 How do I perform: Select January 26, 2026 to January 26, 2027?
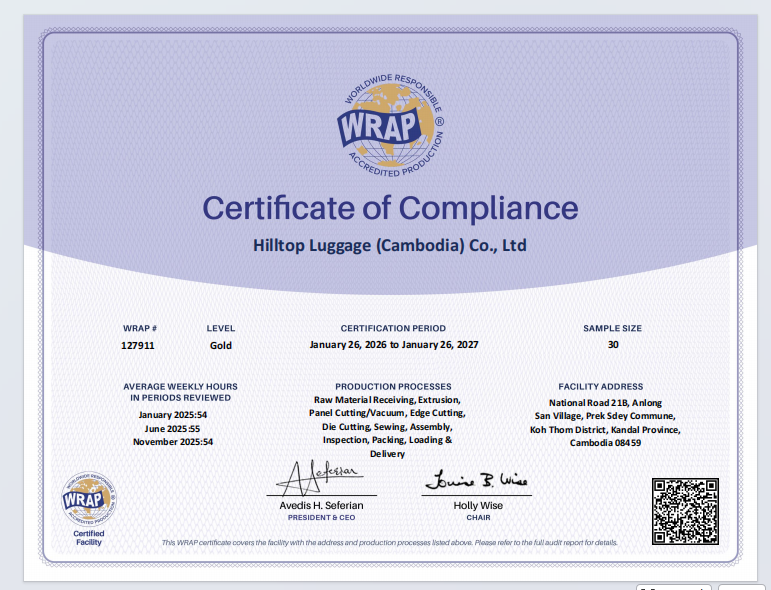pyautogui.click(x=394, y=345)
